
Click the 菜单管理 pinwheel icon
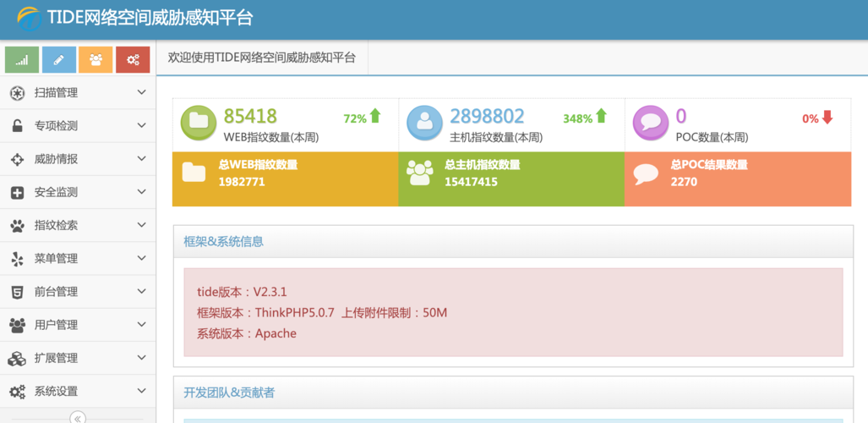18,259
